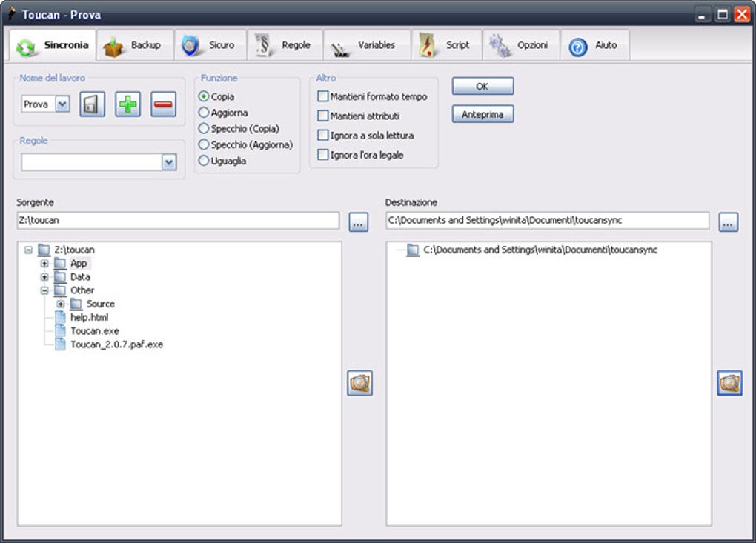Click destination panel magnifier preview icon
Image resolution: width=756 pixels, height=543 pixels.
(x=729, y=383)
